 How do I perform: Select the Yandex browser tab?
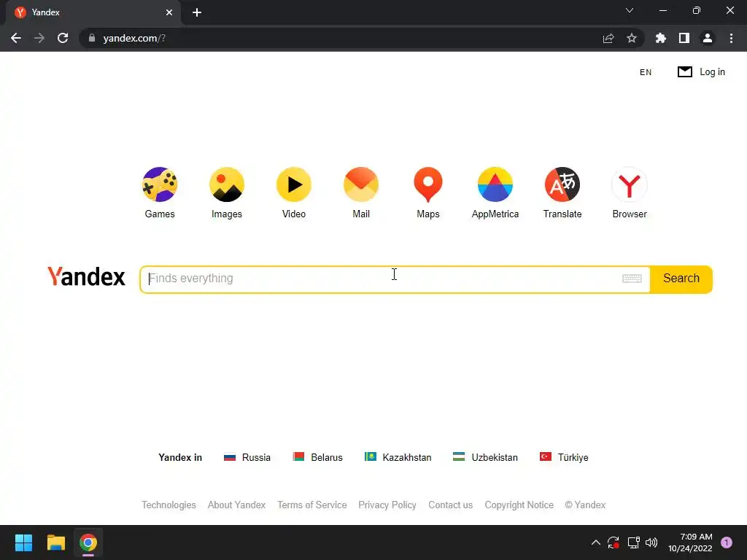coord(93,12)
